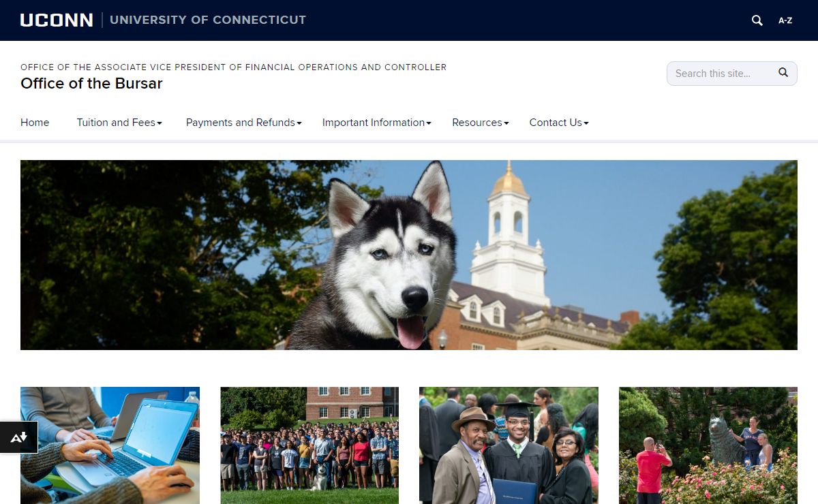The image size is (818, 504).
Task: Expand the Resources dropdown menu
Action: [480, 123]
